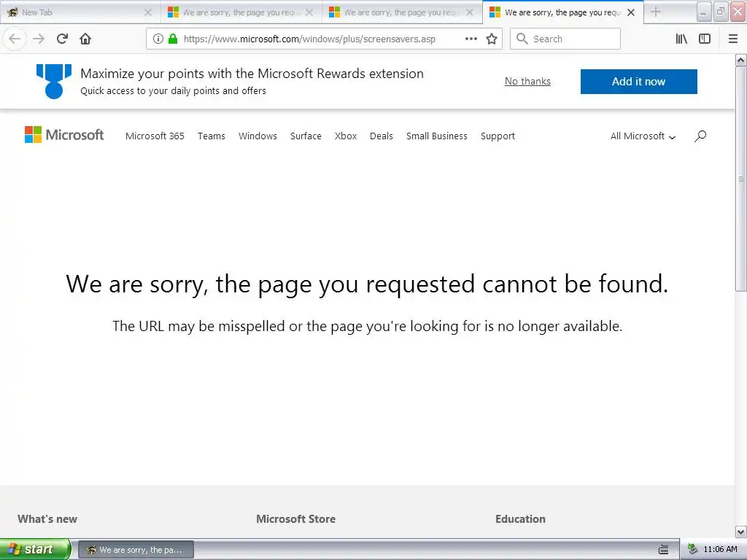
Task: Open the Deals navigation link
Action: point(381,136)
